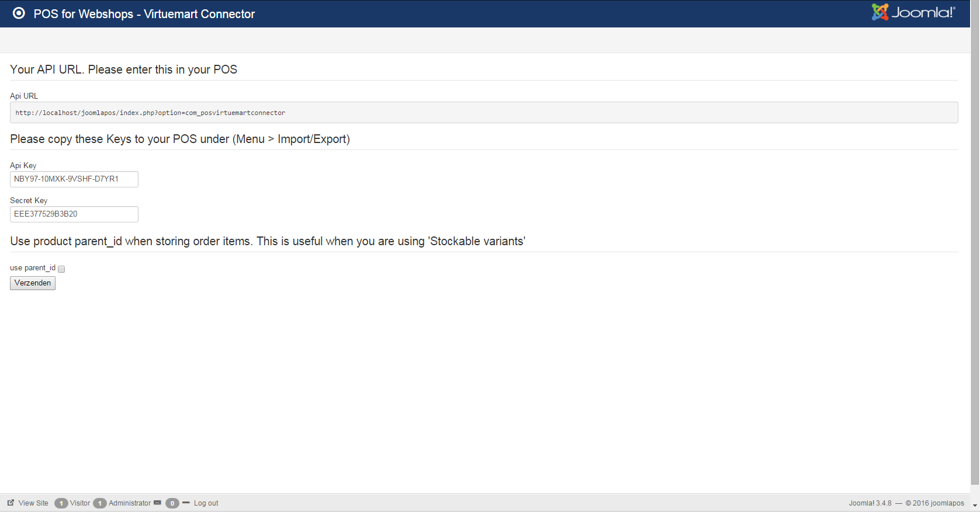
Task: Click the '© 2016 joomlapos' footer text
Action: pyautogui.click(x=935, y=503)
